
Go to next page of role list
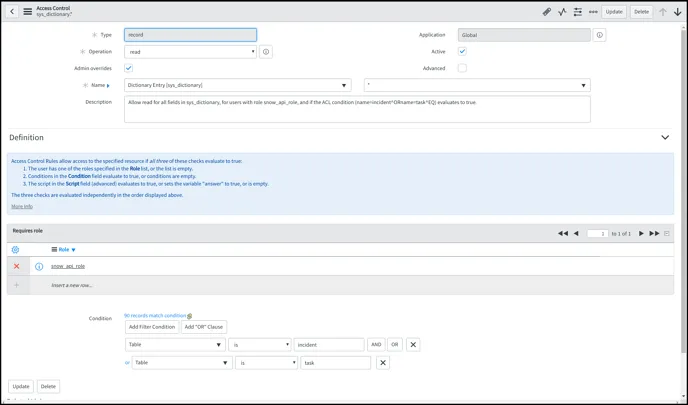(641, 233)
